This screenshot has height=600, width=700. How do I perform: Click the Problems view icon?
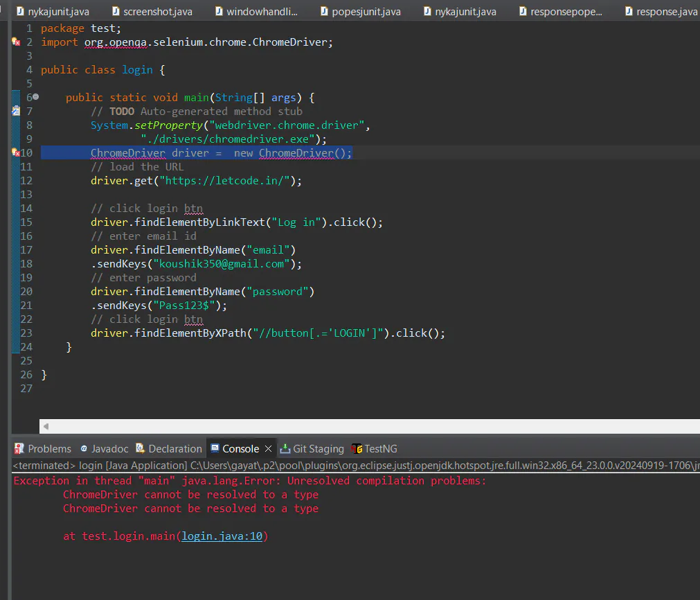(x=19, y=448)
